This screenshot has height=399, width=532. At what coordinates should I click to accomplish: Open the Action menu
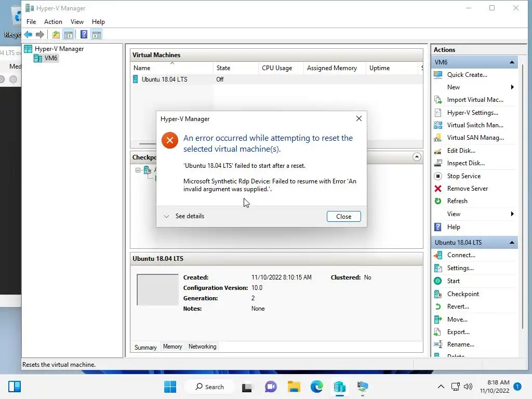coord(53,22)
